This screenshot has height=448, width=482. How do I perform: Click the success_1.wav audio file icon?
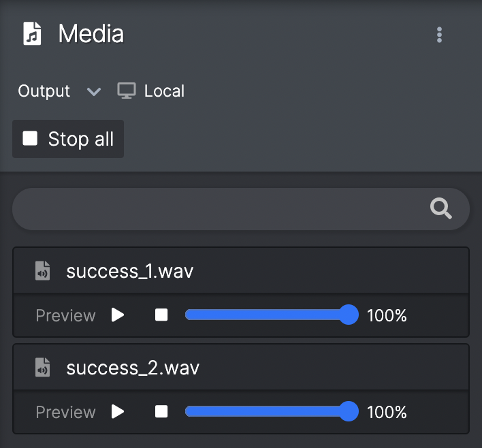[42, 270]
